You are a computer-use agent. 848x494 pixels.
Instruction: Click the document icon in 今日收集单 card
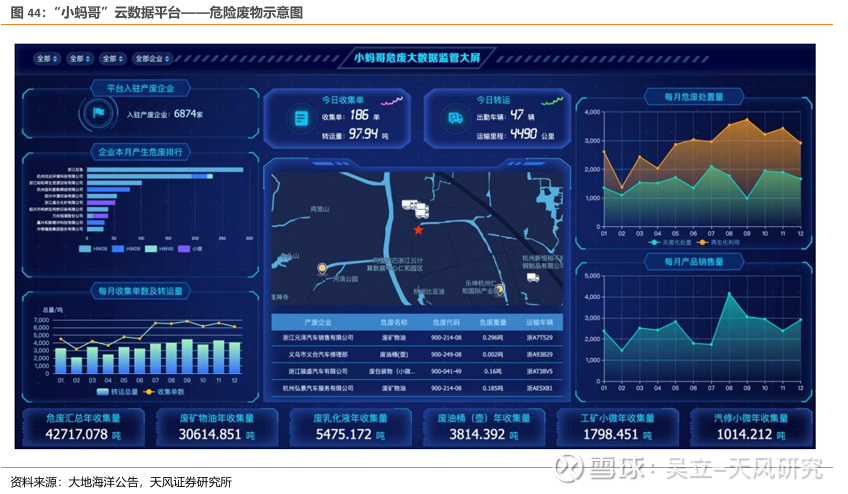[301, 118]
